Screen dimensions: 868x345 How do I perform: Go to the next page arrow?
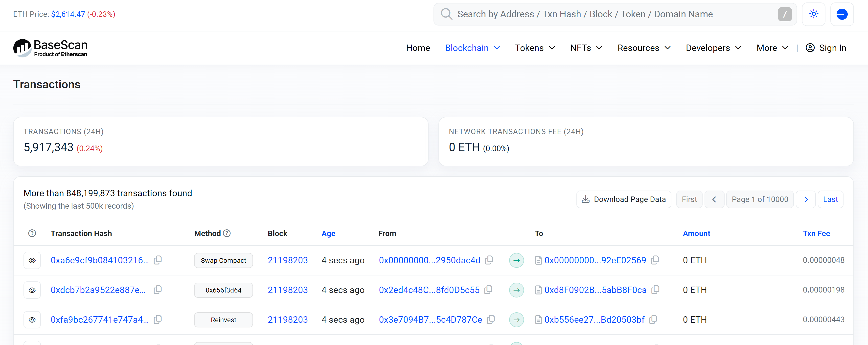tap(806, 199)
